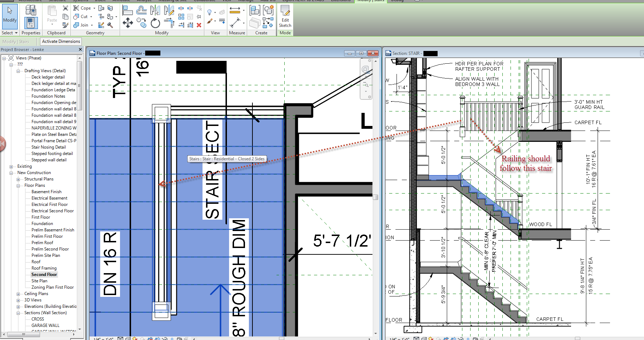Image resolution: width=644 pixels, height=340 pixels.
Task: Click the red Delete icon
Action: (x=199, y=25)
